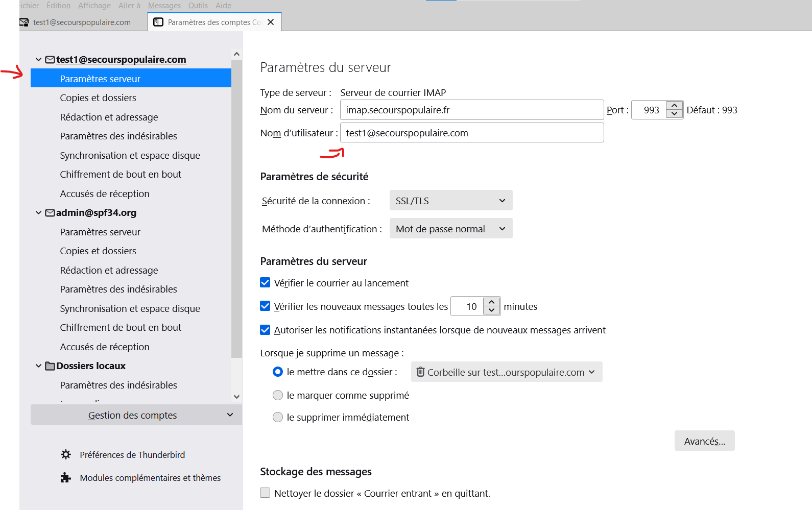Click the envelope icon beside admin@spf34.org

coord(50,213)
